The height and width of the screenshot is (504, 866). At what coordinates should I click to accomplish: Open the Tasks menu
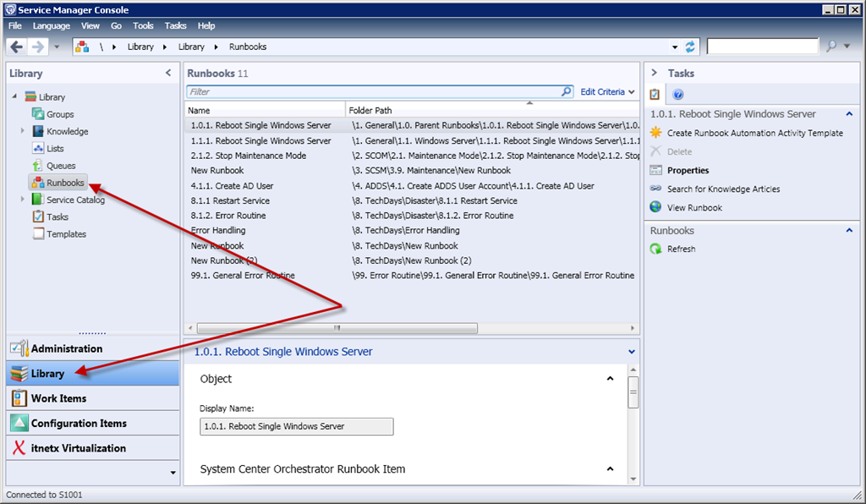[175, 26]
